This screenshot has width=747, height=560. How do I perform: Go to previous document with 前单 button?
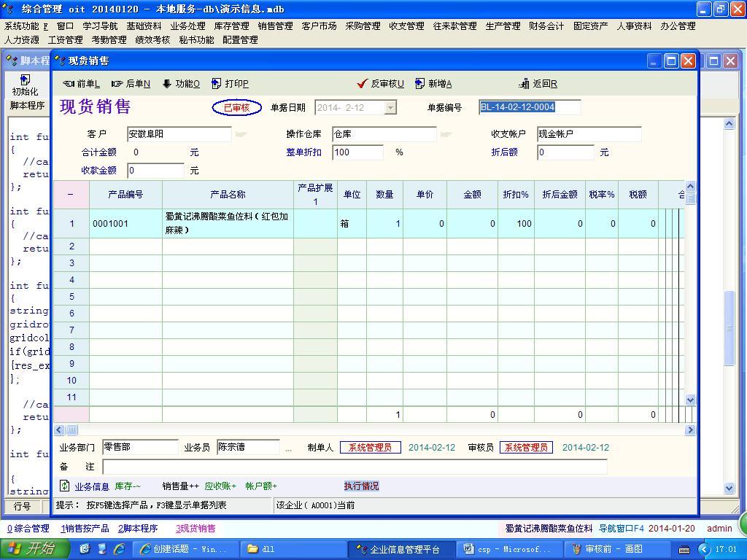pyautogui.click(x=81, y=84)
